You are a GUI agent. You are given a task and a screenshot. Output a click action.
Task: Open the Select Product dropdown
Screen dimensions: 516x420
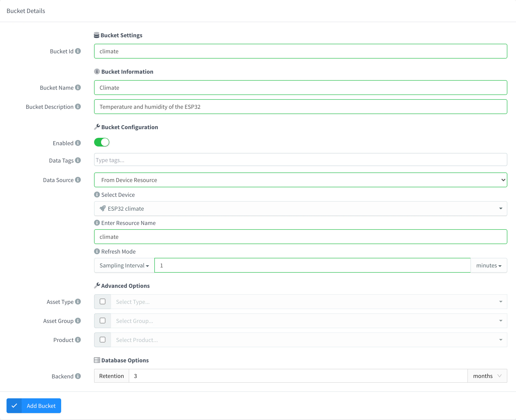pyautogui.click(x=309, y=340)
